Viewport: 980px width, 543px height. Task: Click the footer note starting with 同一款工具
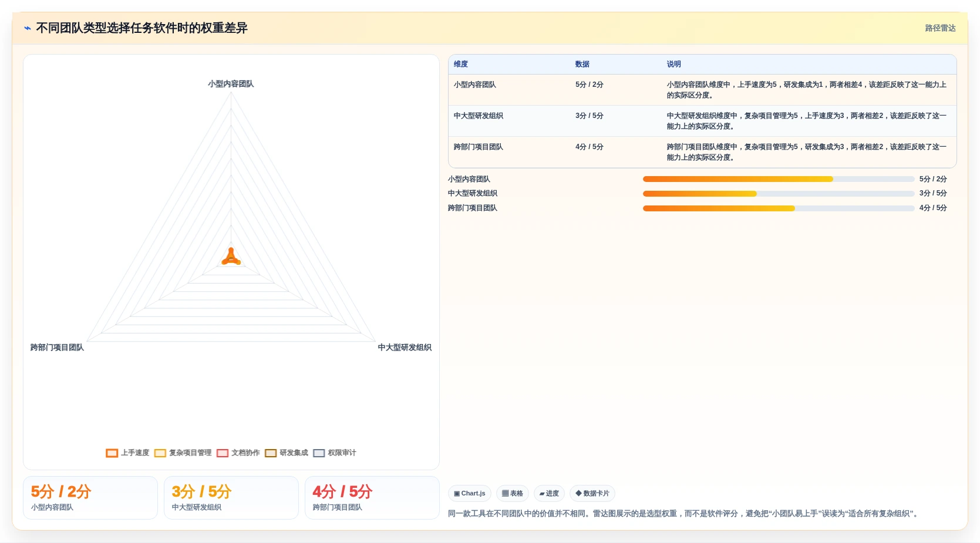pos(683,514)
